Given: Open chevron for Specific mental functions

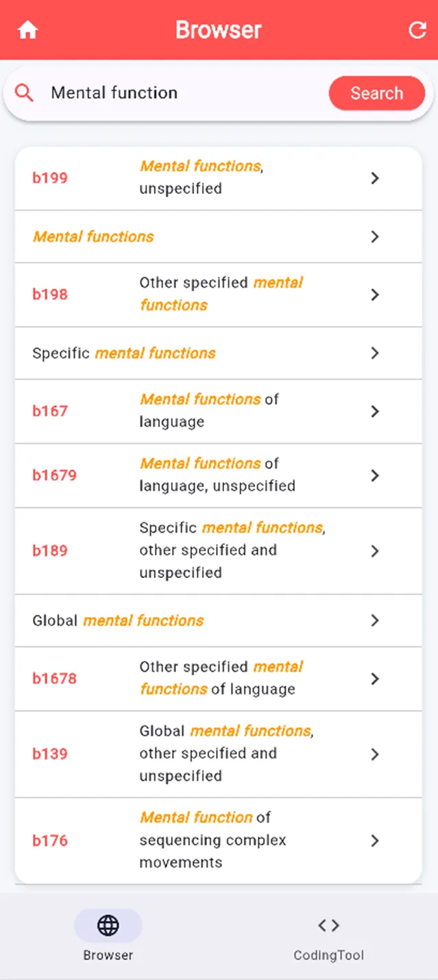Looking at the screenshot, I should click(374, 353).
